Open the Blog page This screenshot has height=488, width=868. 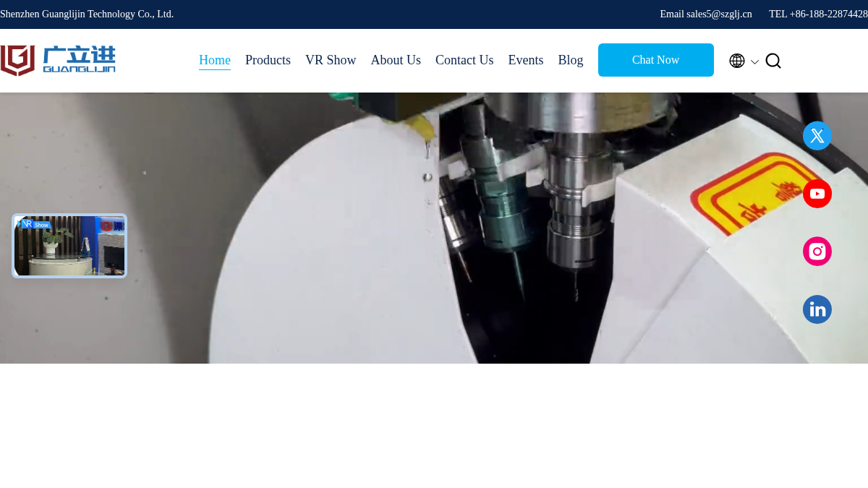[x=571, y=61]
